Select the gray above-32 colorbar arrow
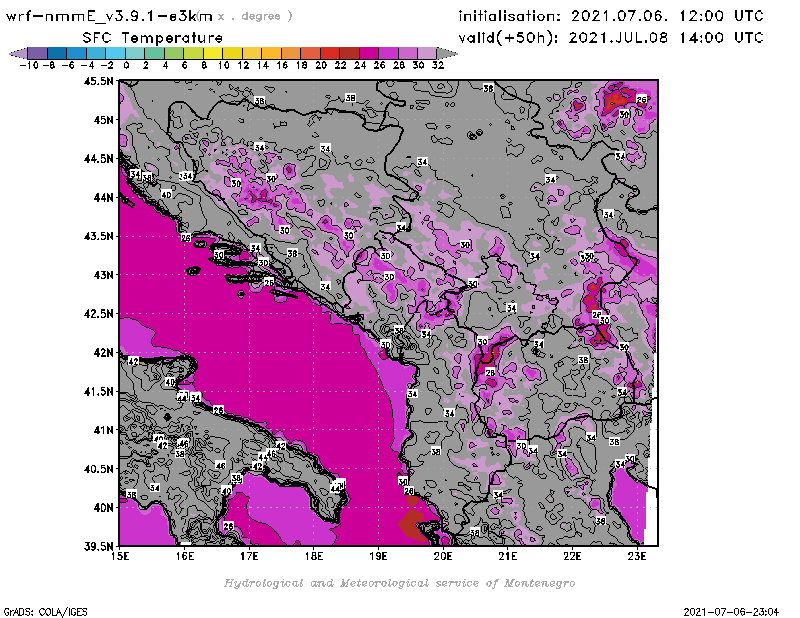Viewport: 800px width, 618px height. pos(447,53)
